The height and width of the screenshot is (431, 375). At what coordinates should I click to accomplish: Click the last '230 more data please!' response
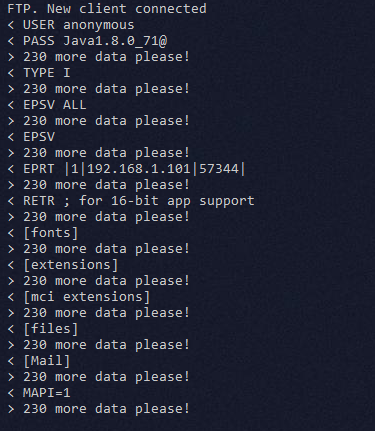[99, 409]
